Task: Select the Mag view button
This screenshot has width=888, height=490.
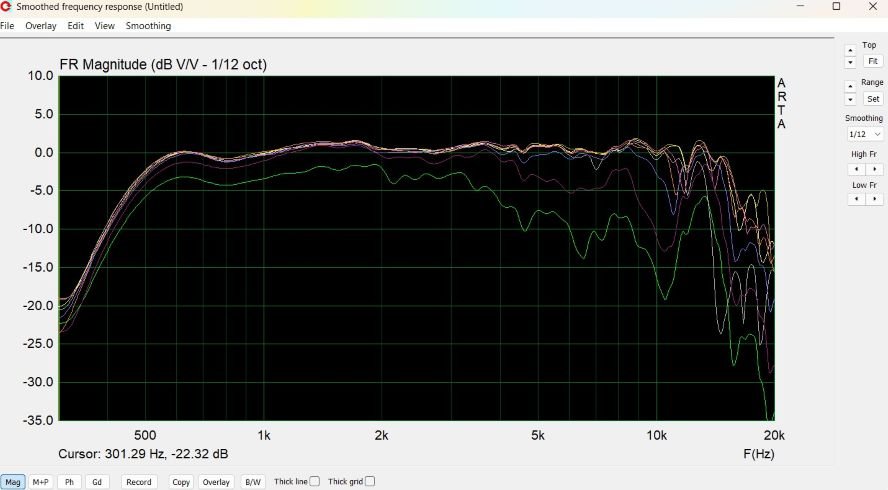Action: click(x=13, y=482)
